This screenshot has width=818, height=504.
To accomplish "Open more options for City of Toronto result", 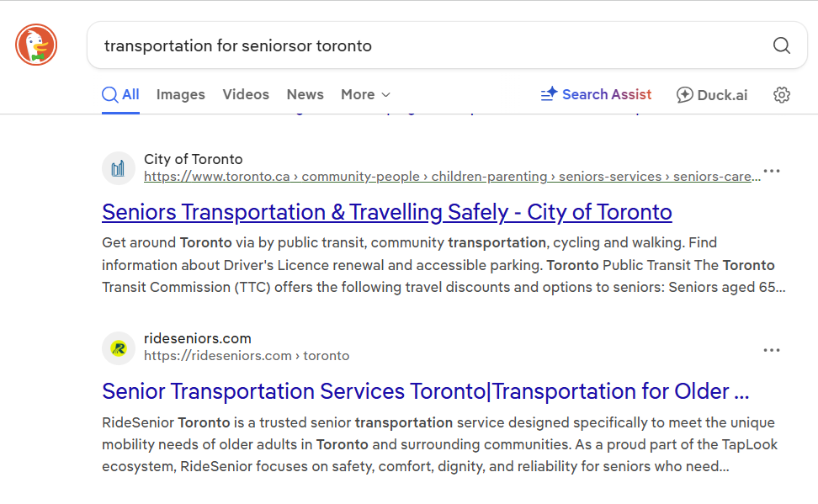I will tap(771, 171).
